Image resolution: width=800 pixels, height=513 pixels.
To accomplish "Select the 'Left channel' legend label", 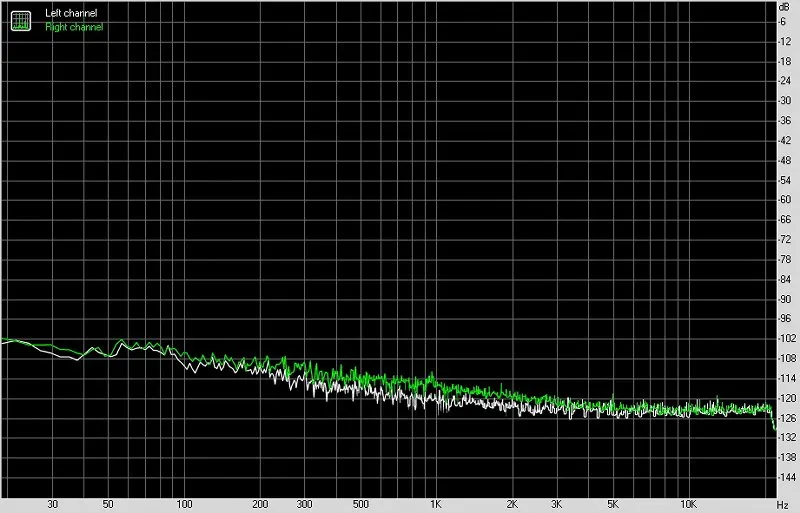I will (x=71, y=13).
